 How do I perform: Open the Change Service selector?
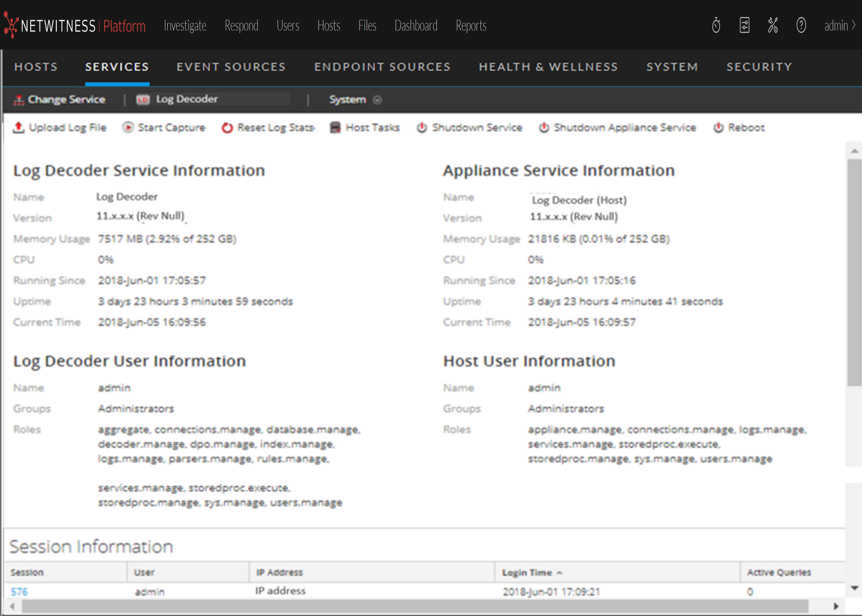(x=59, y=100)
